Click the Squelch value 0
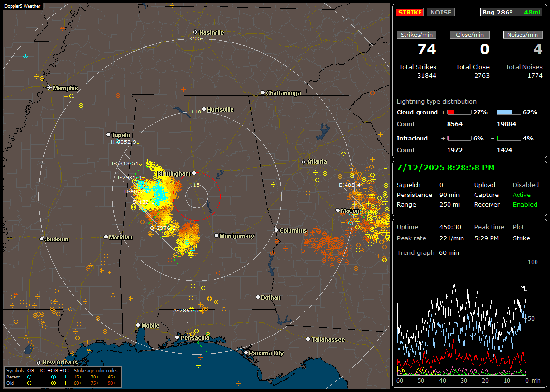 (x=441, y=185)
